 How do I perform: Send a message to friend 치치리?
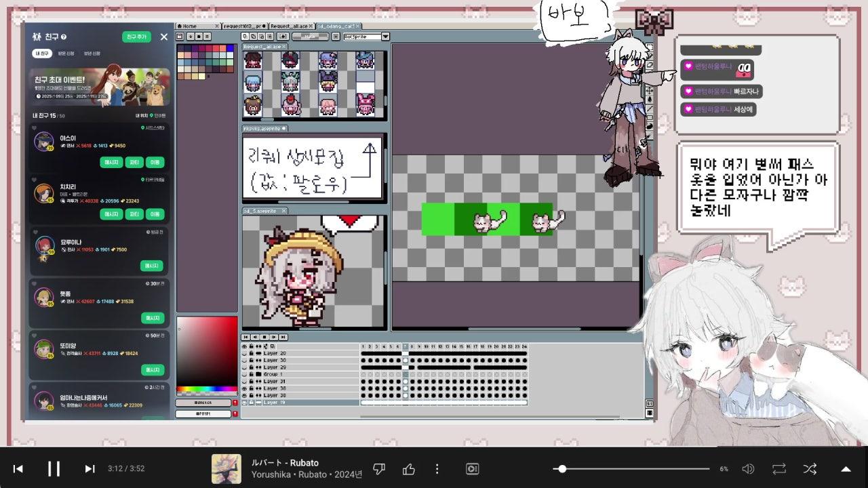(111, 214)
